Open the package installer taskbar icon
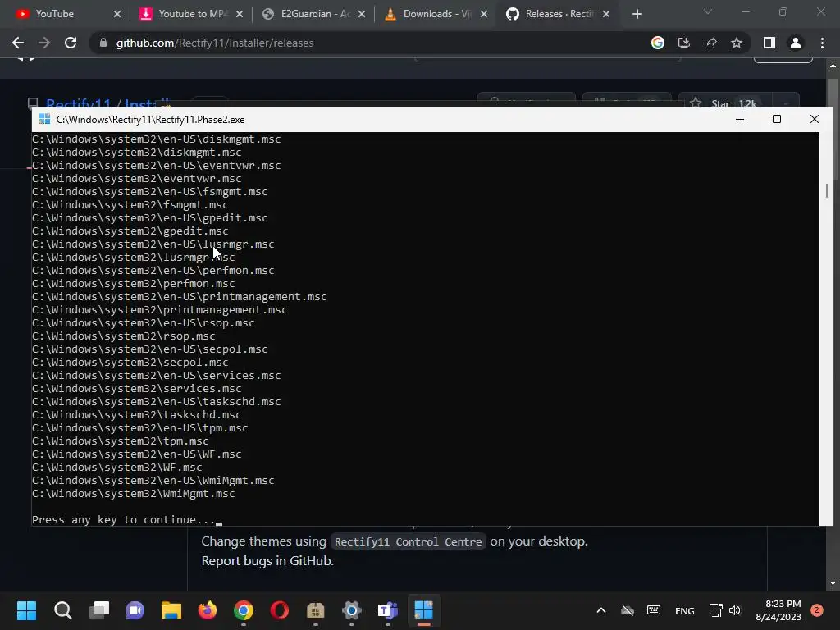The image size is (840, 630). click(x=316, y=610)
